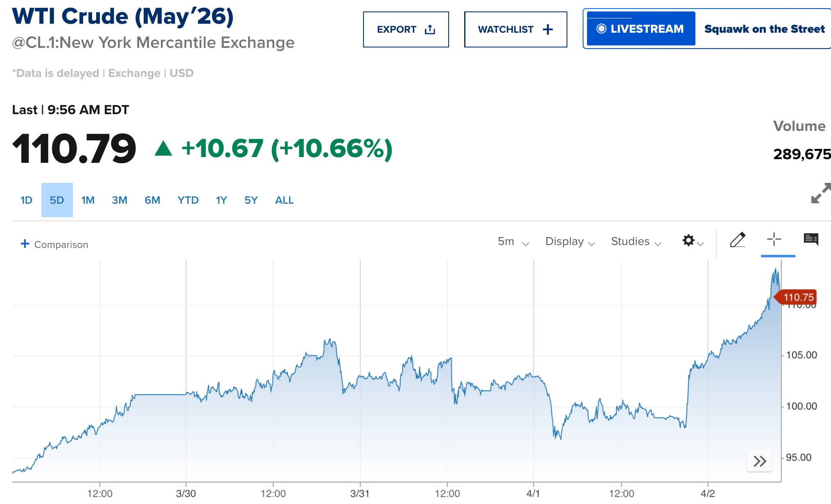831x504 pixels.
Task: Switch to the 1D range tab
Action: [x=27, y=200]
